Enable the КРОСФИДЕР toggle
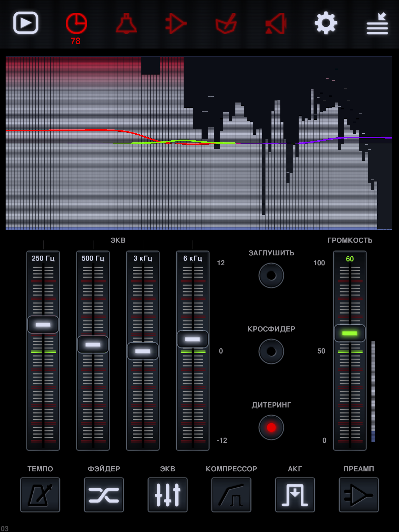Image resolution: width=399 pixels, height=532 pixels. (271, 352)
